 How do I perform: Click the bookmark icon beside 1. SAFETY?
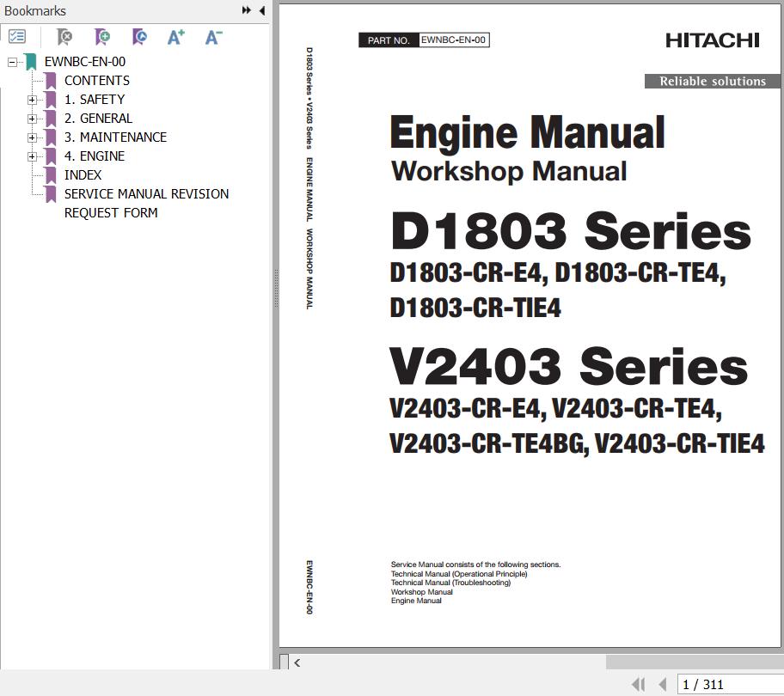[51, 100]
